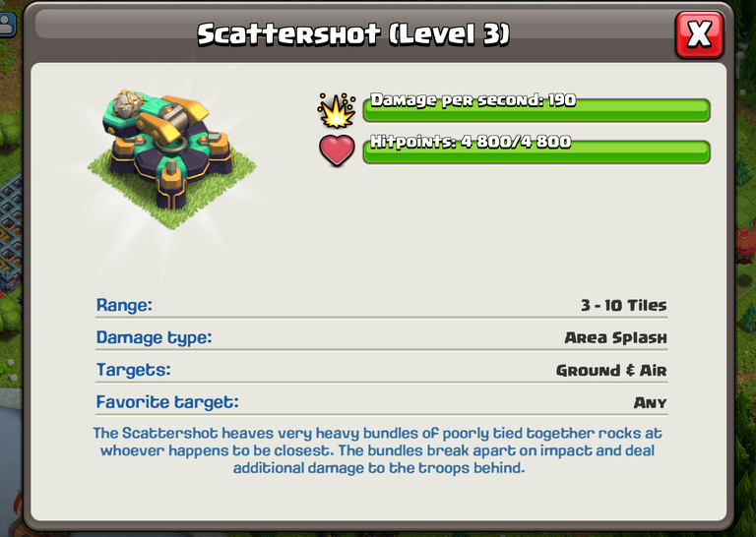The image size is (756, 537).
Task: Click the 'Any' favorite target value
Action: 650,402
